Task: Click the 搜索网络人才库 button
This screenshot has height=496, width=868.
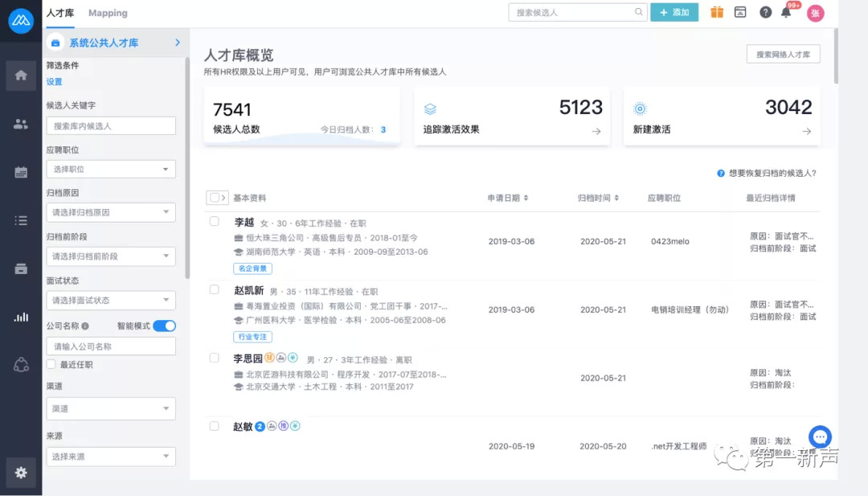Action: click(x=783, y=55)
